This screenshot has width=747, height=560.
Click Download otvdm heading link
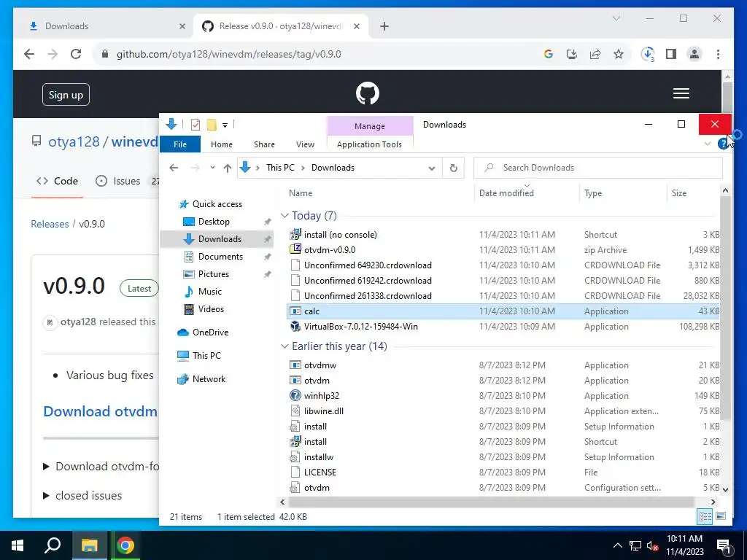pyautogui.click(x=100, y=411)
